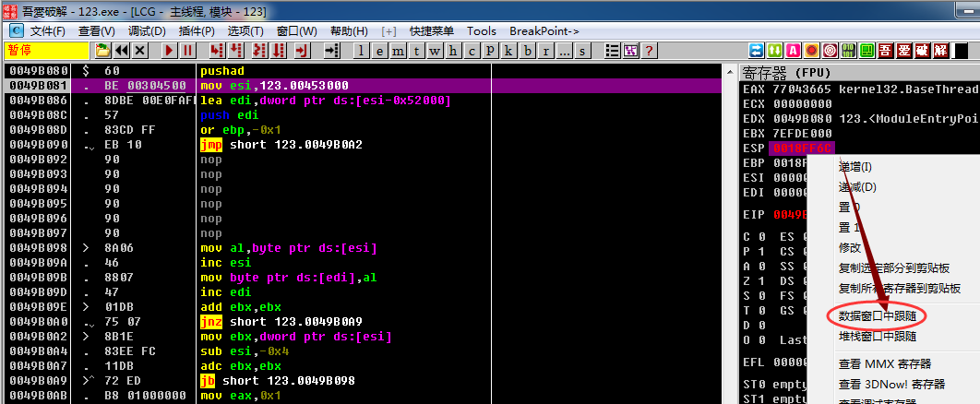Click the Step Into toolbar icon
Viewport: 980px width, 404px height.
click(216, 51)
